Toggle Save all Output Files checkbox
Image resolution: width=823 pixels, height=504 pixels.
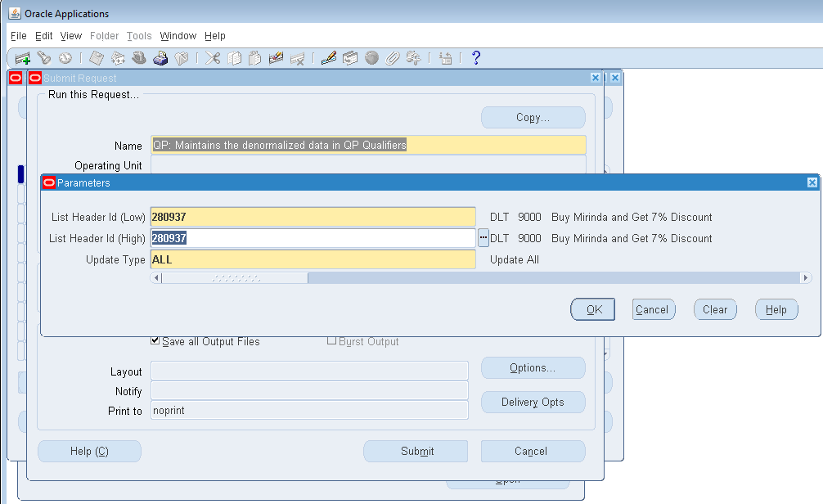click(x=155, y=340)
